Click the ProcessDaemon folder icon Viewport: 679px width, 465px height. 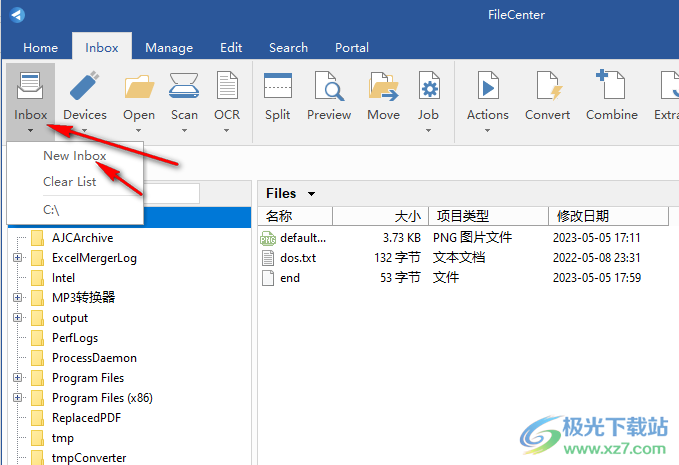tap(37, 358)
